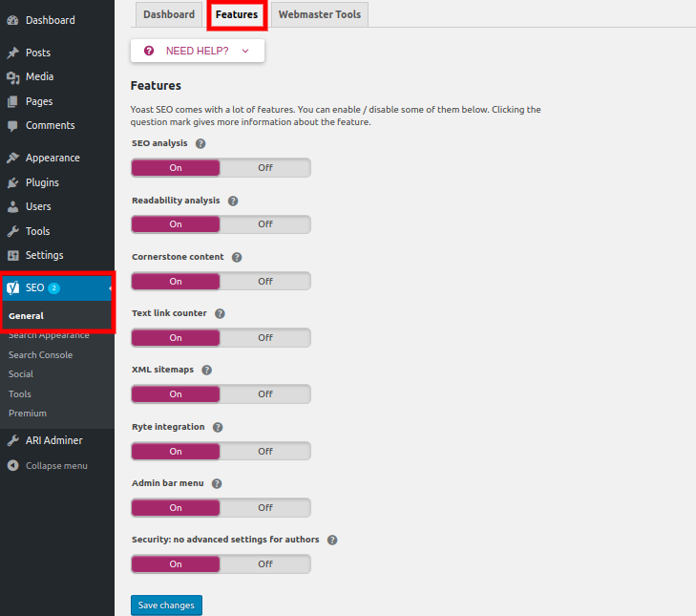Turn off Readability analysis
The height and width of the screenshot is (616, 696).
pos(265,224)
